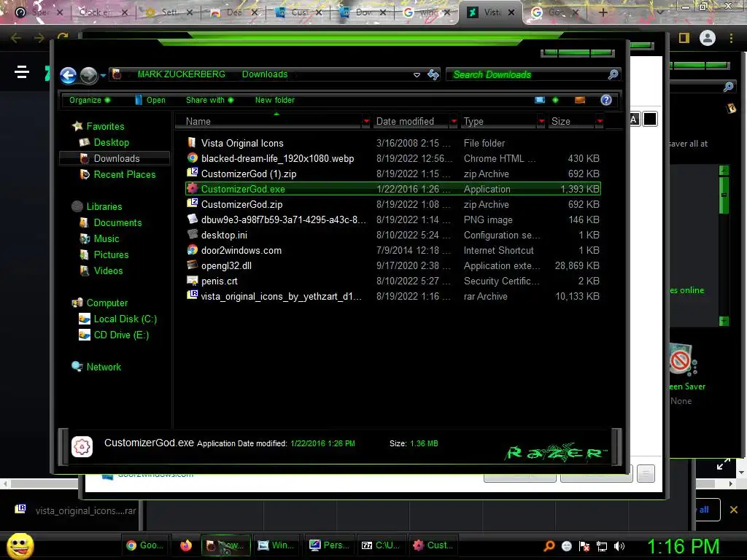The height and width of the screenshot is (560, 747).
Task: Click the taskbar clock 1:16 PM
Action: [683, 546]
